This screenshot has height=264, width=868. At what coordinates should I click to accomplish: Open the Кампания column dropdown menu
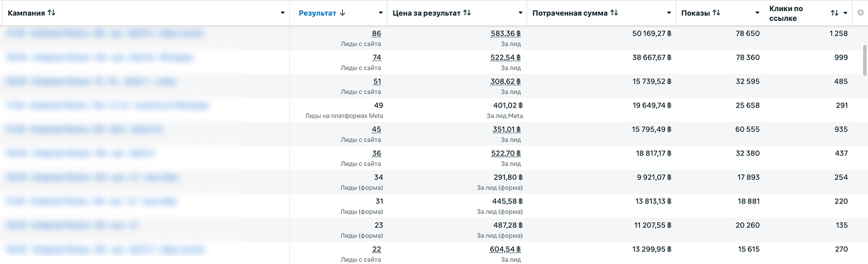point(282,13)
